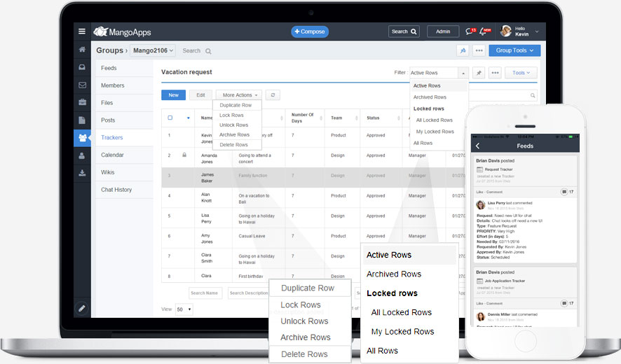The height and width of the screenshot is (364, 621).
Task: Open the Feeds group section
Action: [124, 68]
